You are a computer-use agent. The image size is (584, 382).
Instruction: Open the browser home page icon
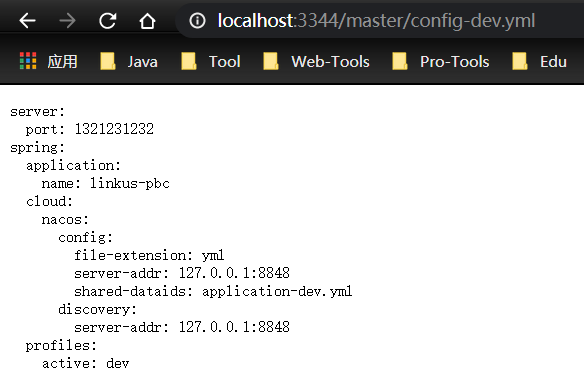(x=147, y=20)
